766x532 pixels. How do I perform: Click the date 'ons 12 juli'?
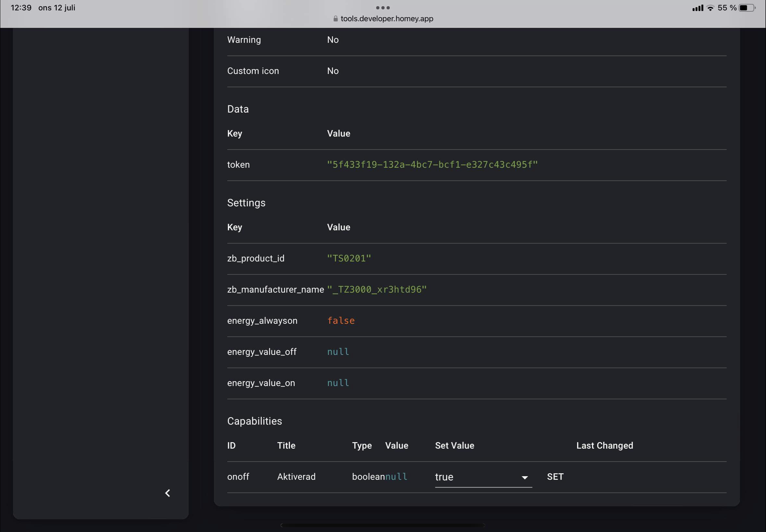tap(57, 7)
